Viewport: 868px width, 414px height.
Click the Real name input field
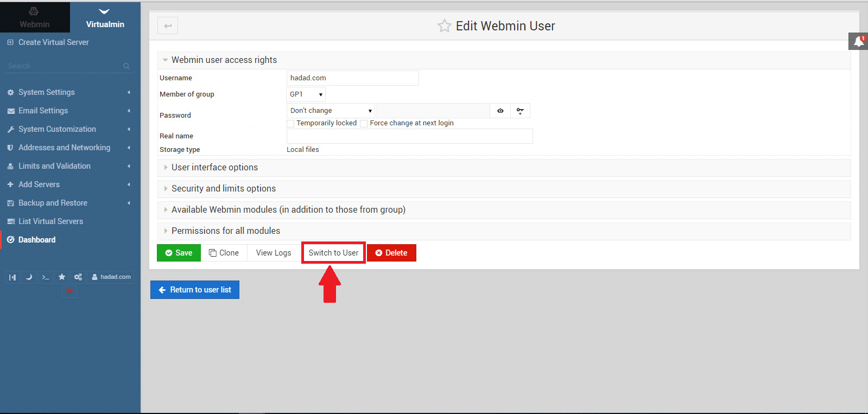click(x=410, y=136)
